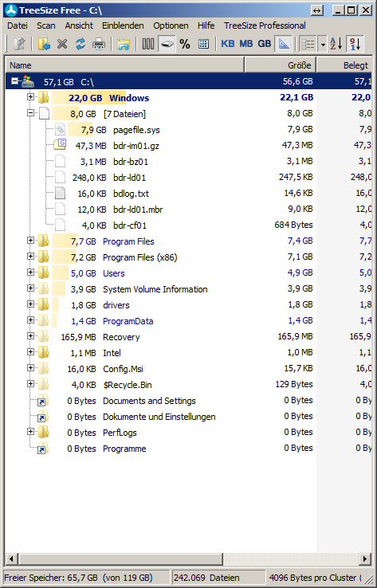
Task: Click the select folder to scan icon
Action: click(44, 45)
